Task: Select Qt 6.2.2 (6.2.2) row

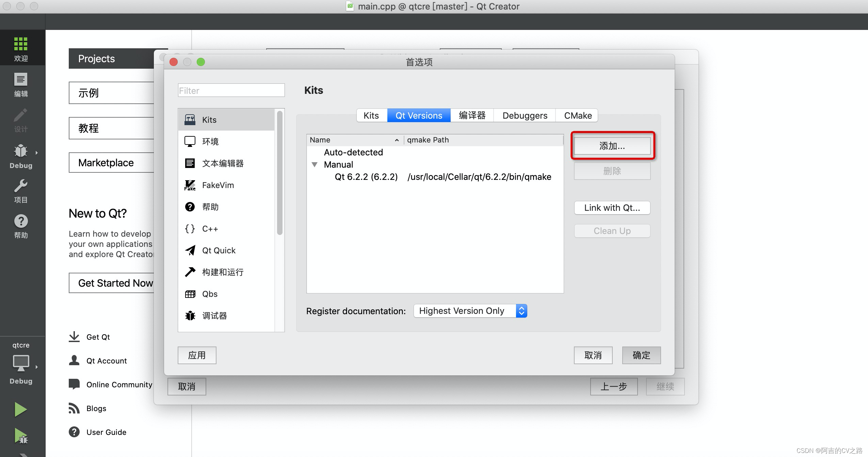Action: pos(435,177)
